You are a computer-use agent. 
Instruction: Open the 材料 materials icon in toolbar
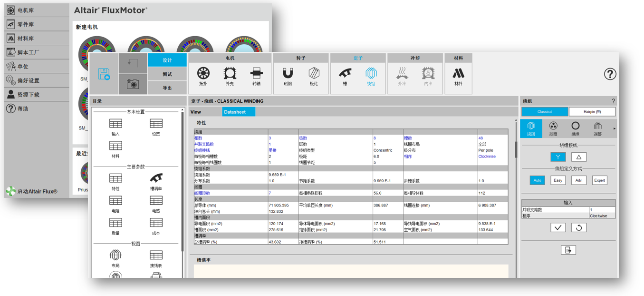(x=458, y=76)
